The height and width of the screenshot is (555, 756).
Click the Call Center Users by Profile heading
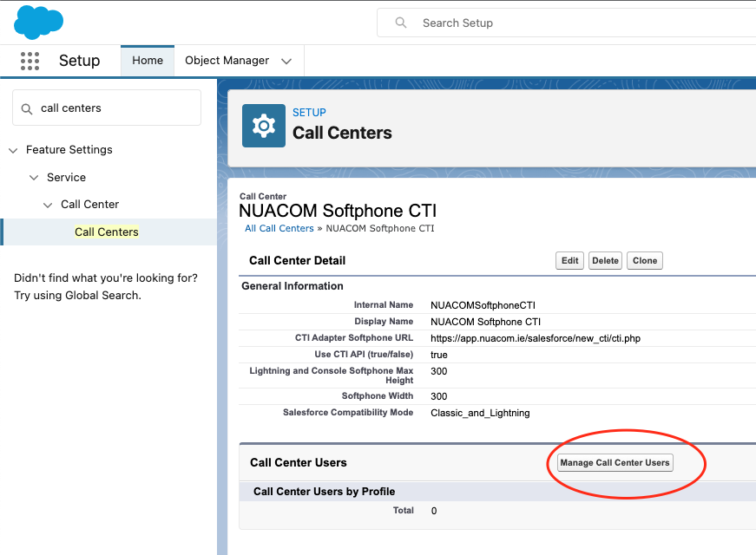click(324, 492)
